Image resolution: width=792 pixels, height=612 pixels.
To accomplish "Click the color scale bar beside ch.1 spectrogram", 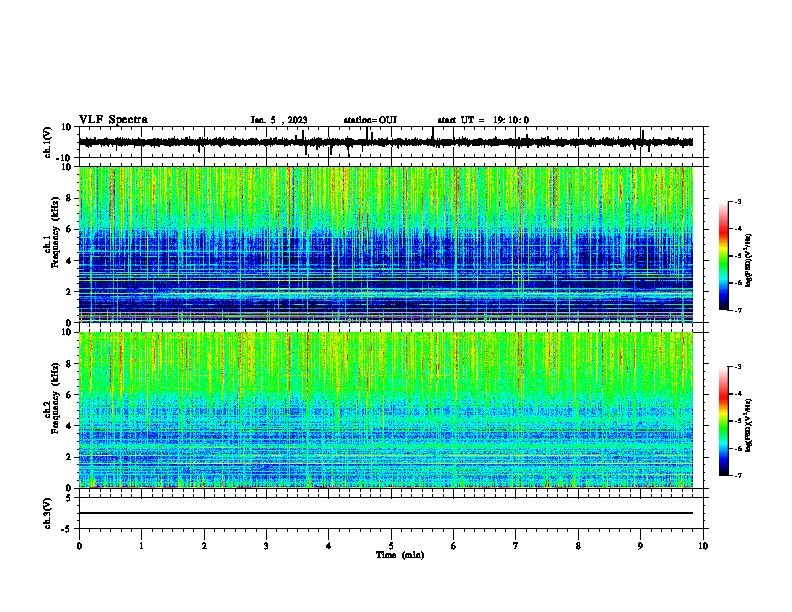I will click(x=724, y=255).
